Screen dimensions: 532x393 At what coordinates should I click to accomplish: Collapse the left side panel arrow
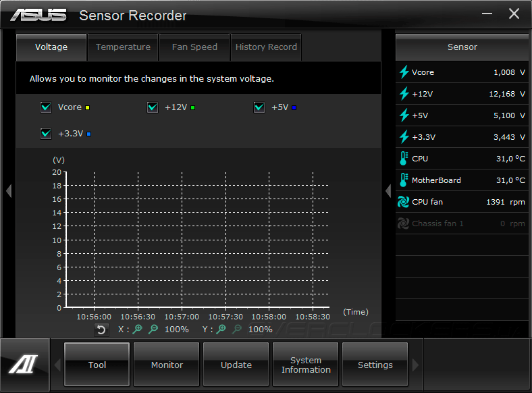coord(9,190)
